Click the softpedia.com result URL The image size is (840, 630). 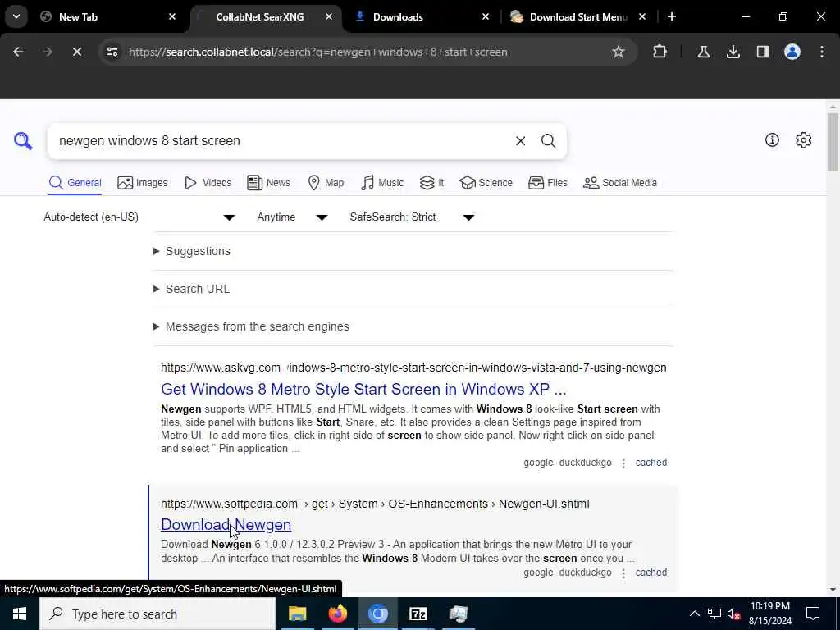tap(375, 504)
